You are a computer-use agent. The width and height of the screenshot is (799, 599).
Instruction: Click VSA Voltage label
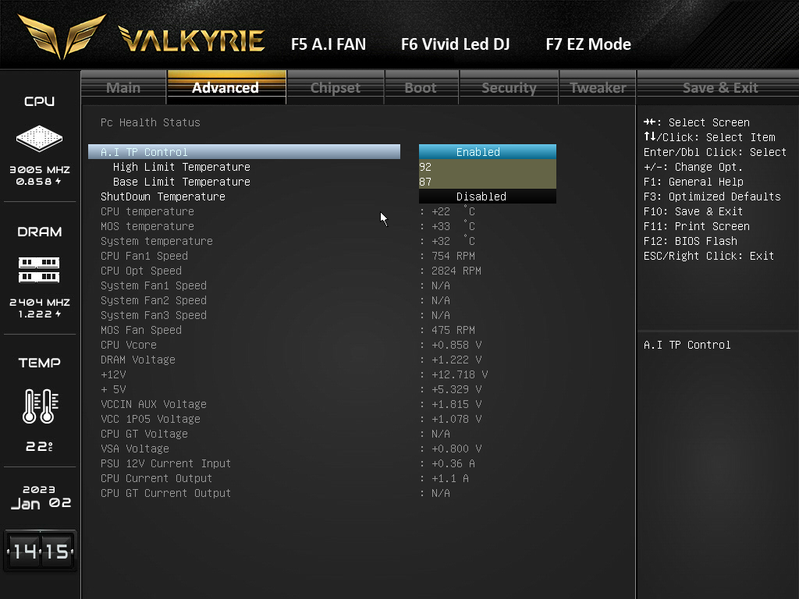click(135, 448)
